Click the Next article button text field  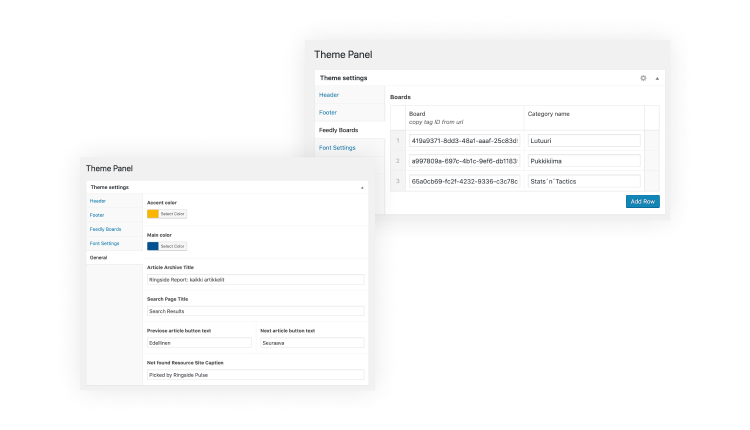tap(311, 343)
